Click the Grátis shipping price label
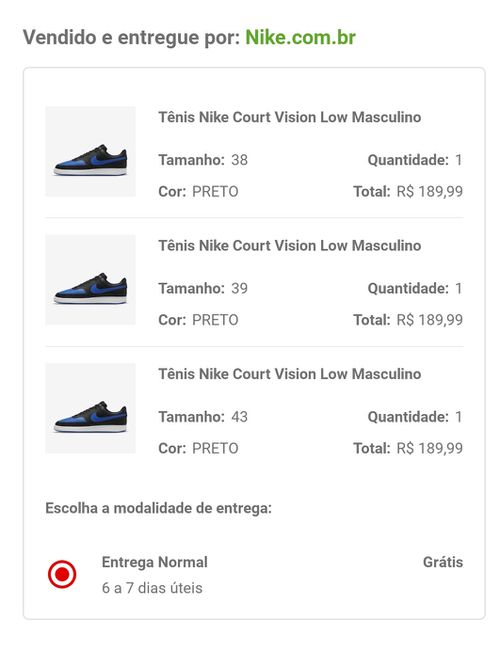Screen dimensions: 500x667 (443, 562)
